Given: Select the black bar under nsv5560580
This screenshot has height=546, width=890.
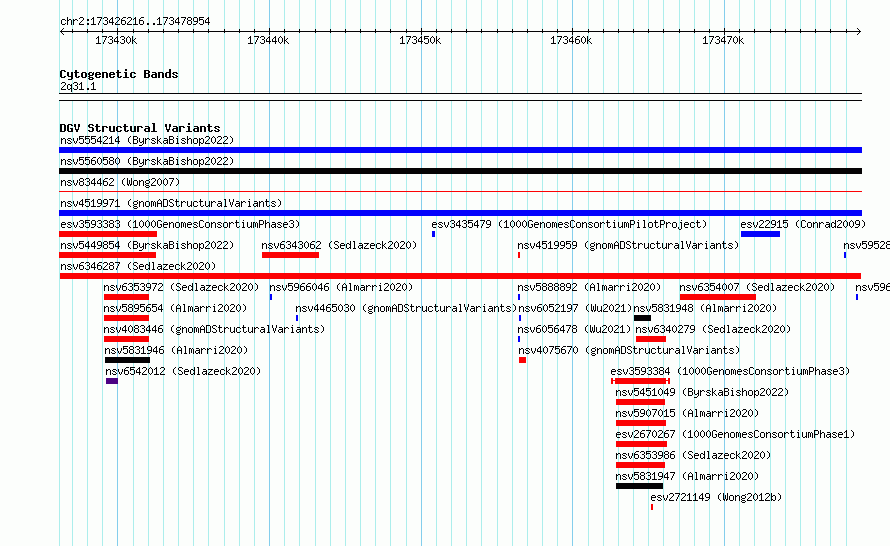Looking at the screenshot, I should 460,171.
